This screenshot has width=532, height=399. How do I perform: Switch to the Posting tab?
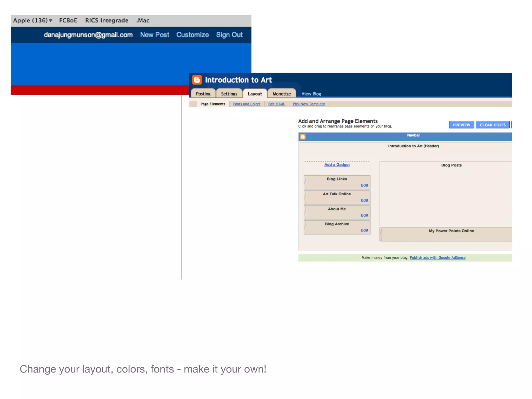point(203,94)
